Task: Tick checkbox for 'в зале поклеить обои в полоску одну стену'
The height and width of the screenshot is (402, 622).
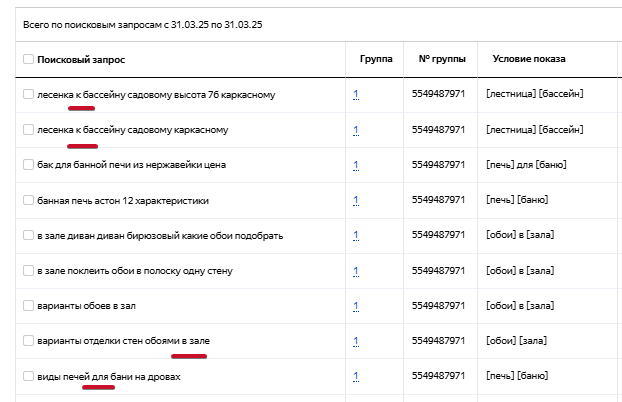Action: pyautogui.click(x=28, y=270)
